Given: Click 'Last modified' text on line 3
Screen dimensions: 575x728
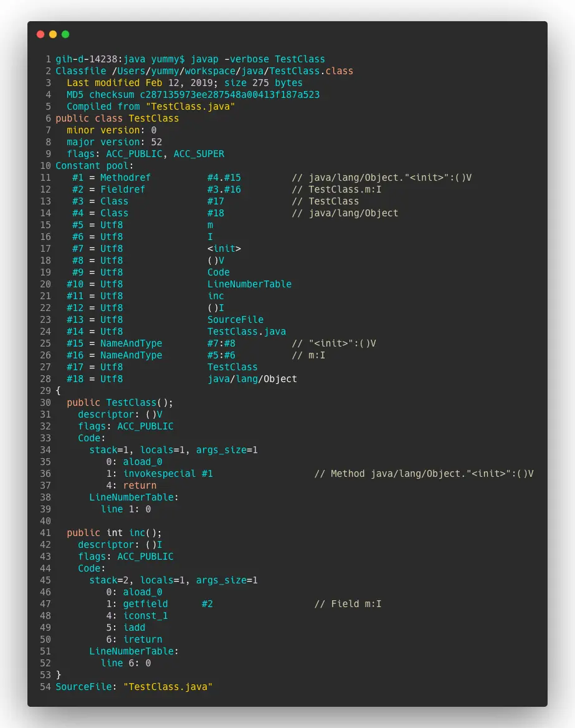Looking at the screenshot, I should coord(103,83).
